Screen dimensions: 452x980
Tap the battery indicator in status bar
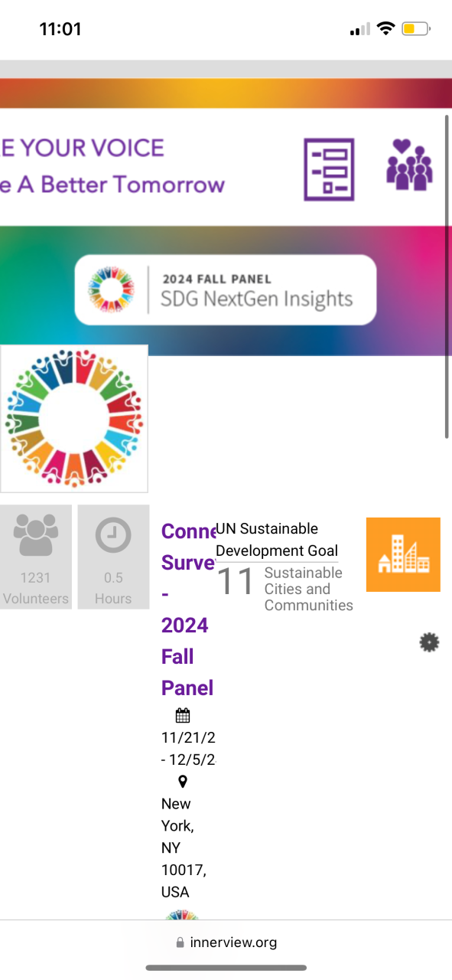(416, 29)
